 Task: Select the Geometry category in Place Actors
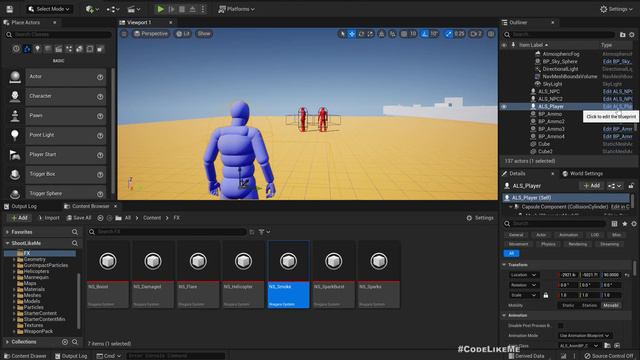tap(79, 49)
